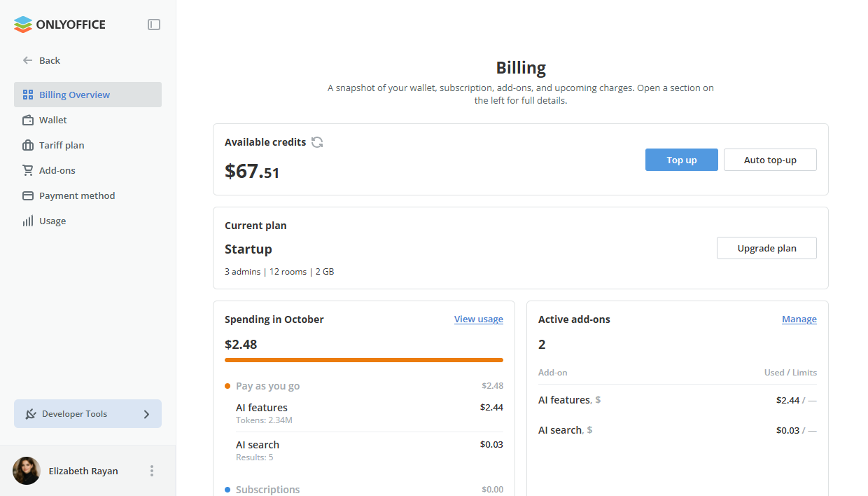Open the Wallet section

87,120
